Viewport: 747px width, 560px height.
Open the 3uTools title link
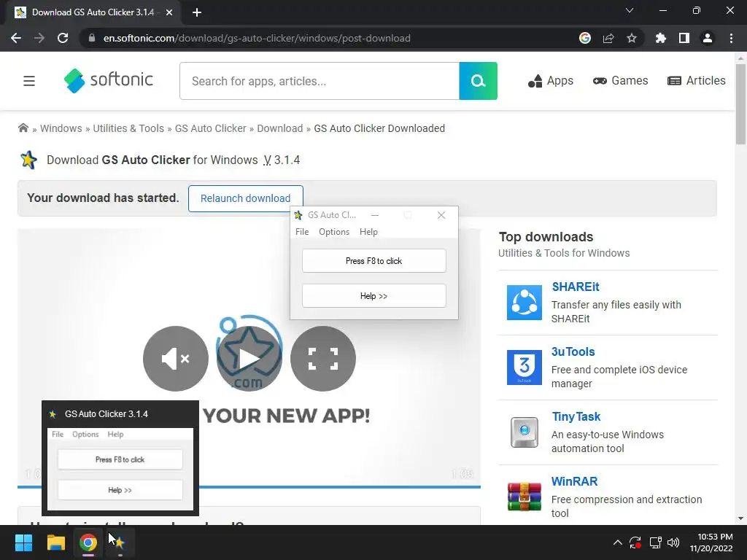(573, 352)
